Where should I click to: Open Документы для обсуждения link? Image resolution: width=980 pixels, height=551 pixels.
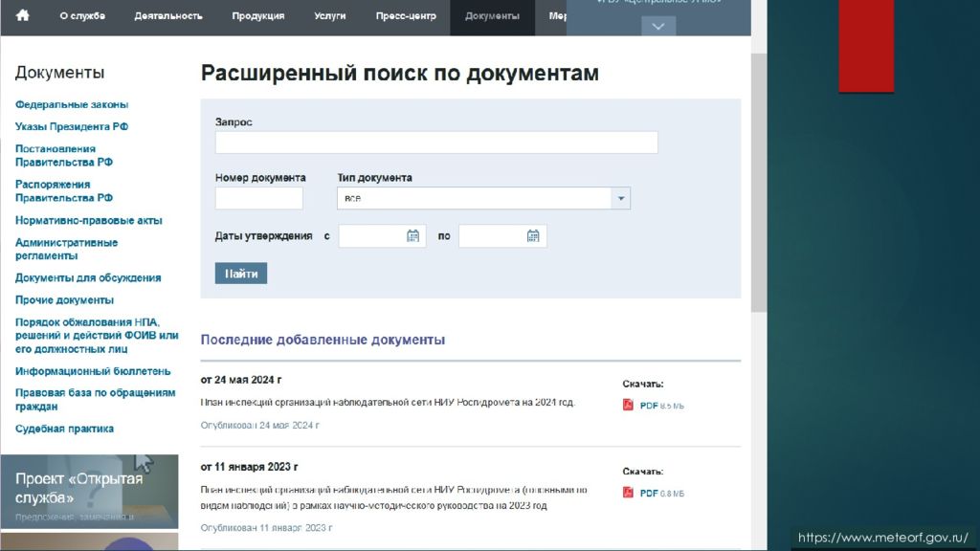pyautogui.click(x=88, y=277)
